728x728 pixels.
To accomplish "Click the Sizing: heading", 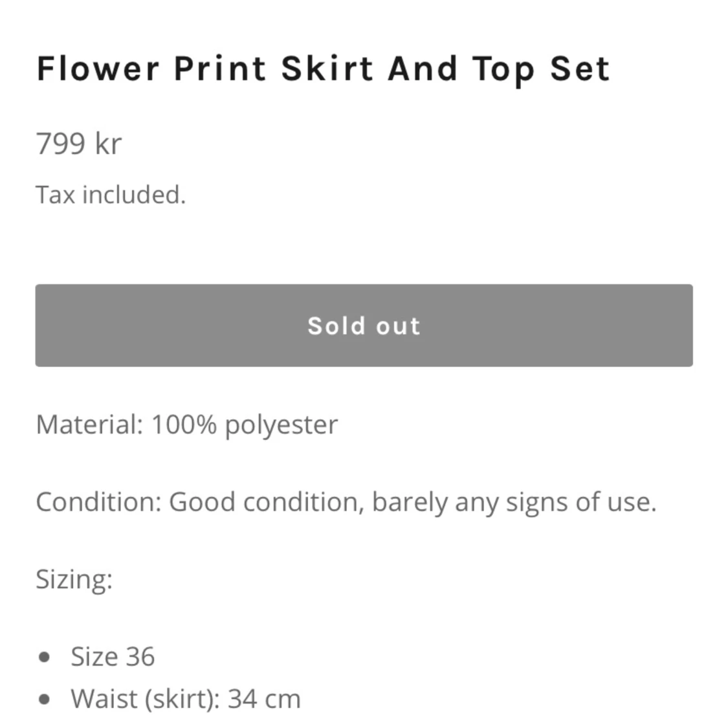I will (x=74, y=580).
